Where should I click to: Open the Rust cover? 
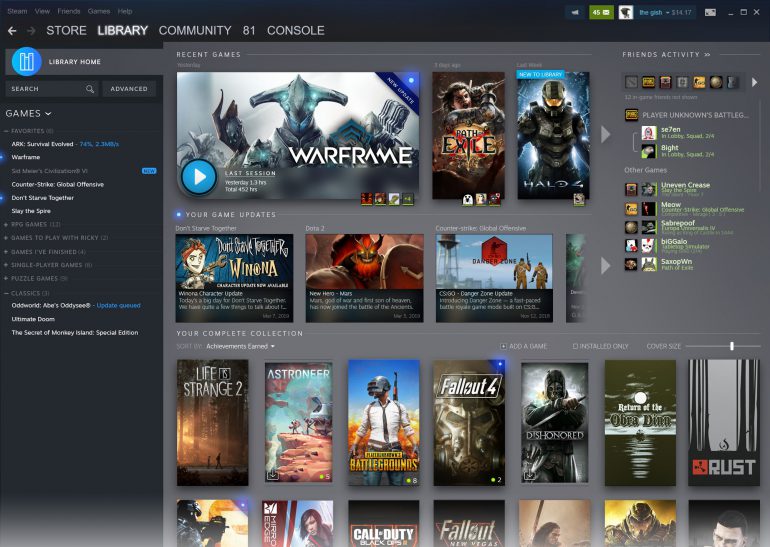click(x=724, y=423)
